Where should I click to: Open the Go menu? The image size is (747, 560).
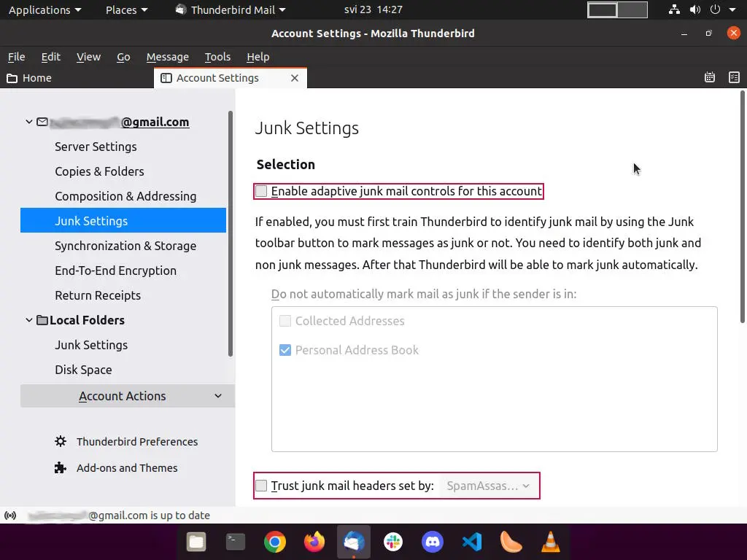point(123,57)
